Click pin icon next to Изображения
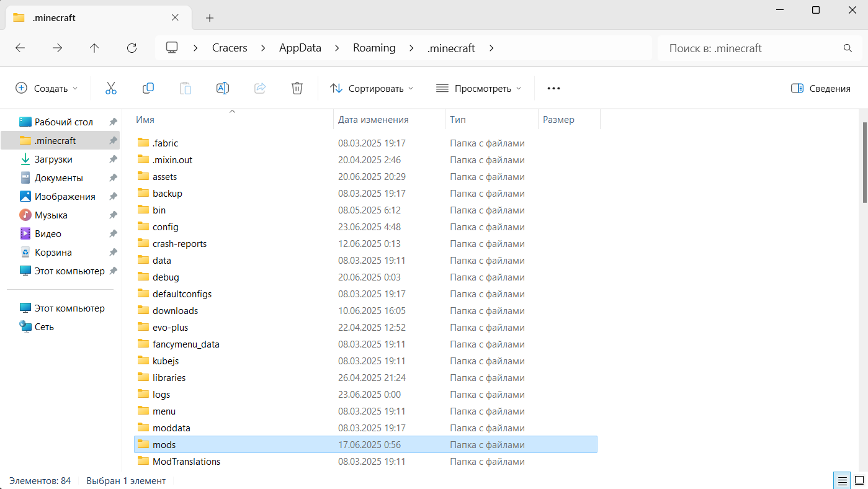The width and height of the screenshot is (868, 489). pos(113,197)
